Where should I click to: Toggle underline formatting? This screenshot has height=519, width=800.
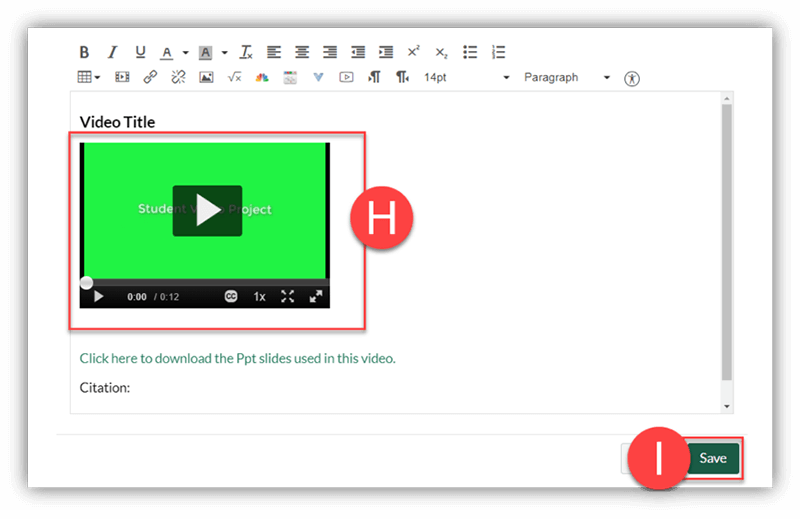(140, 53)
